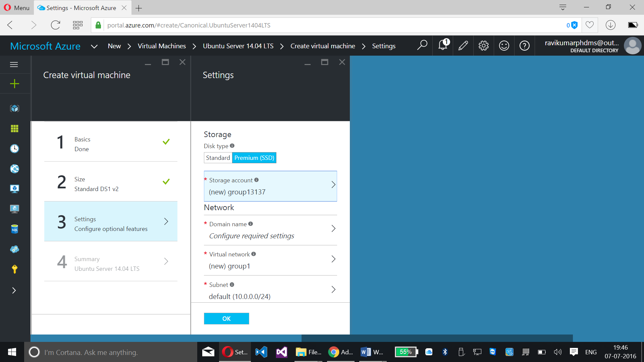Click Cortana search box

point(111,352)
